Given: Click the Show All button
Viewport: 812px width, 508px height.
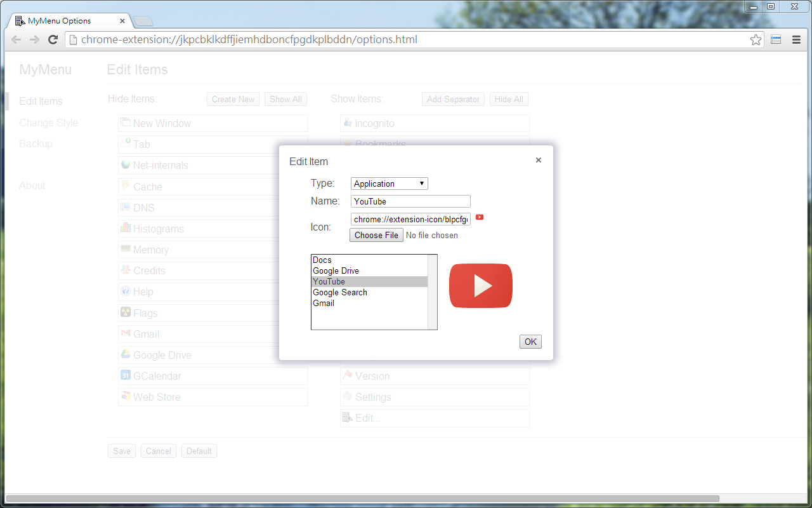Looking at the screenshot, I should point(285,99).
